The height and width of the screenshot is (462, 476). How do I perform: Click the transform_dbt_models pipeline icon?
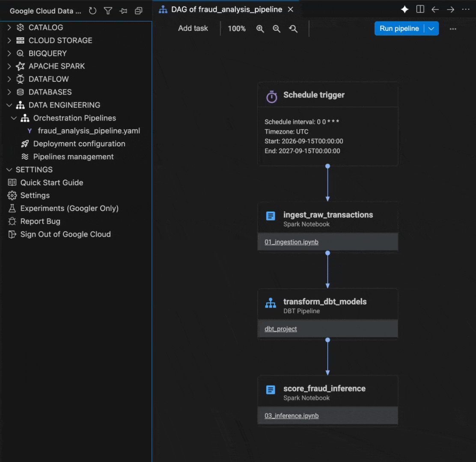click(x=271, y=303)
